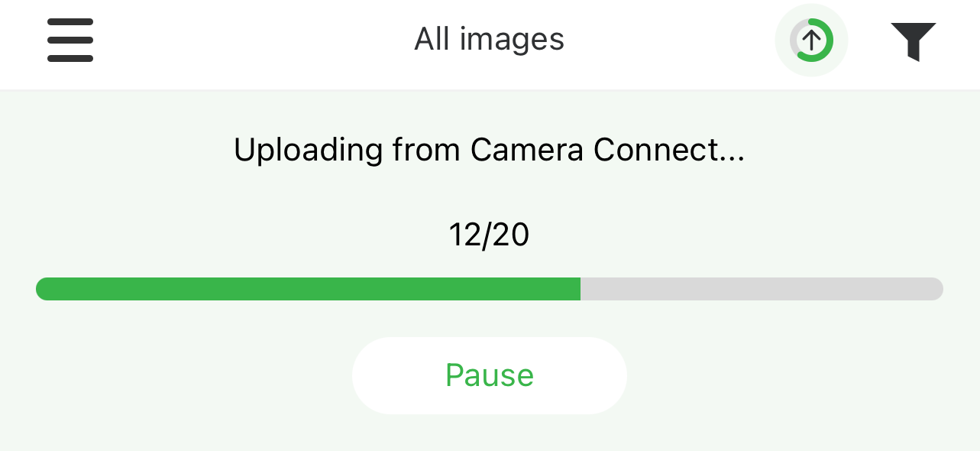Click the bottom bar of the hamburger icon
The height and width of the screenshot is (451, 980).
coord(70,58)
